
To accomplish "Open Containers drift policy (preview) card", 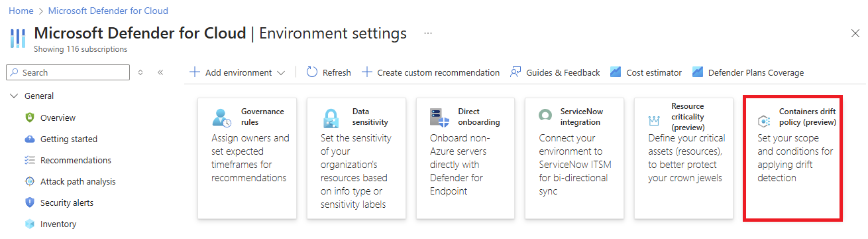I will [x=792, y=158].
